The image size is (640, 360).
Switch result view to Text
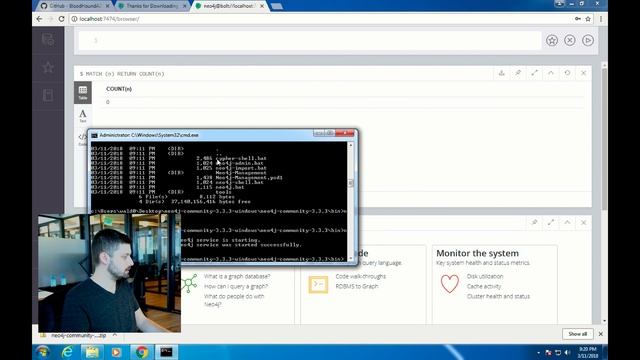click(x=83, y=116)
